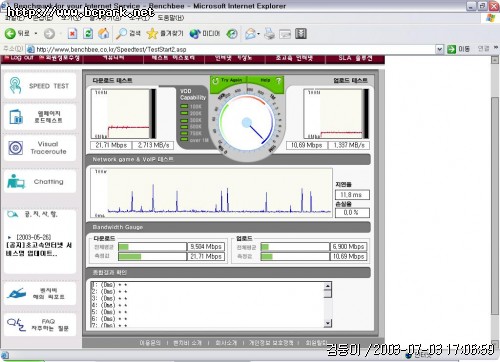500x362 pixels.
Task: Open the Back button history dropdown arrow
Action: pyautogui.click(x=36, y=33)
